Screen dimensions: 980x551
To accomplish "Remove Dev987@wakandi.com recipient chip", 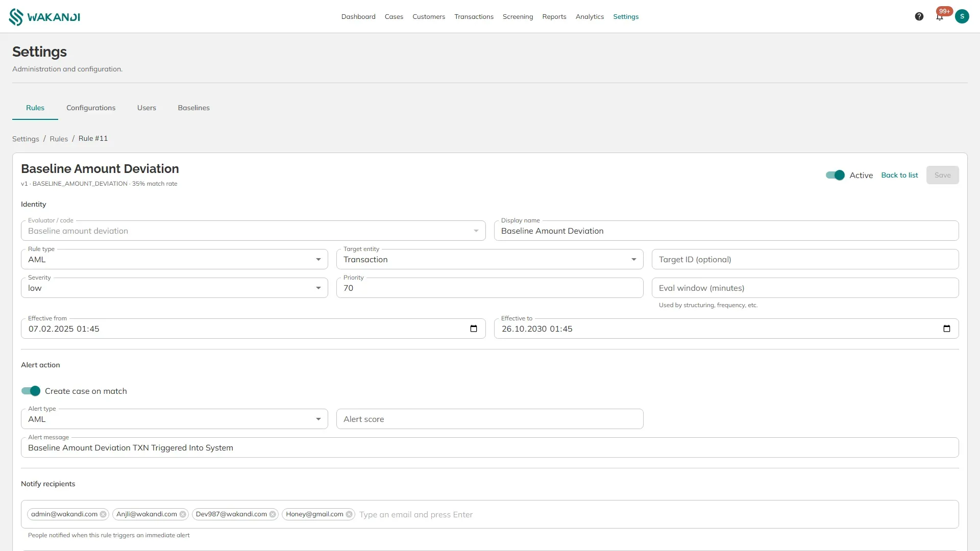I will coord(273,514).
